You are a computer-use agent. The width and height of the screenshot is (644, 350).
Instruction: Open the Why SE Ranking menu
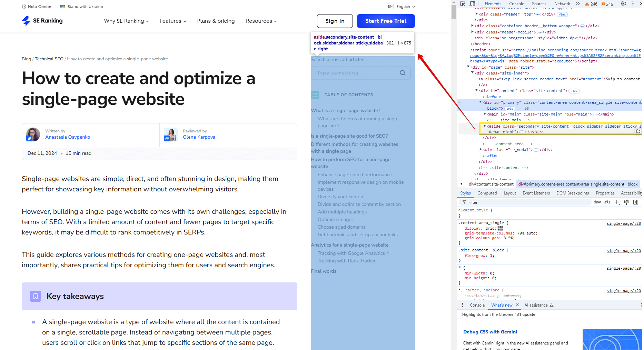point(127,21)
